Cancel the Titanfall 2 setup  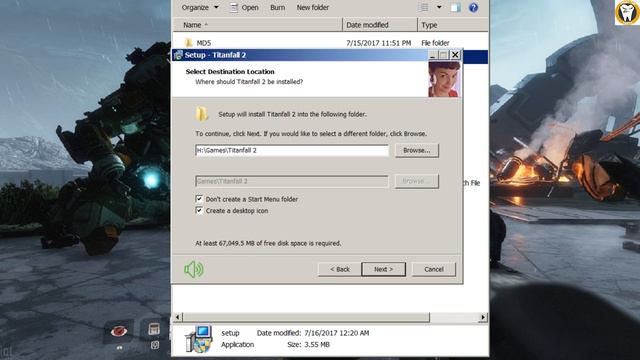[434, 269]
